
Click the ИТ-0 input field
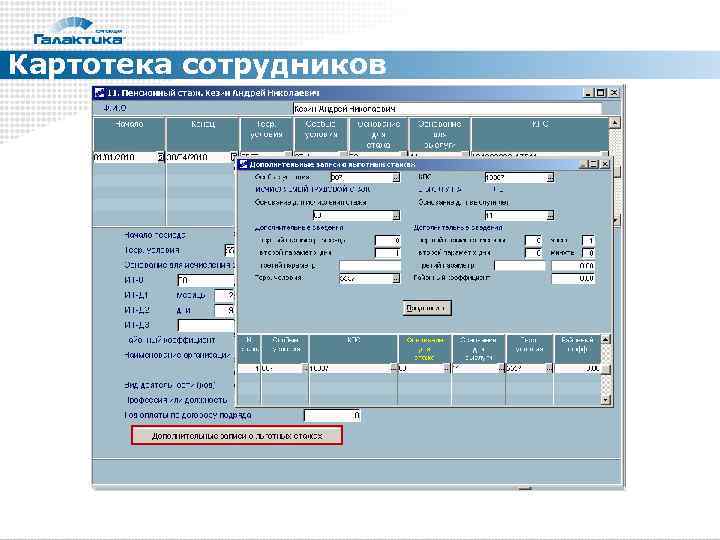[x=206, y=280]
